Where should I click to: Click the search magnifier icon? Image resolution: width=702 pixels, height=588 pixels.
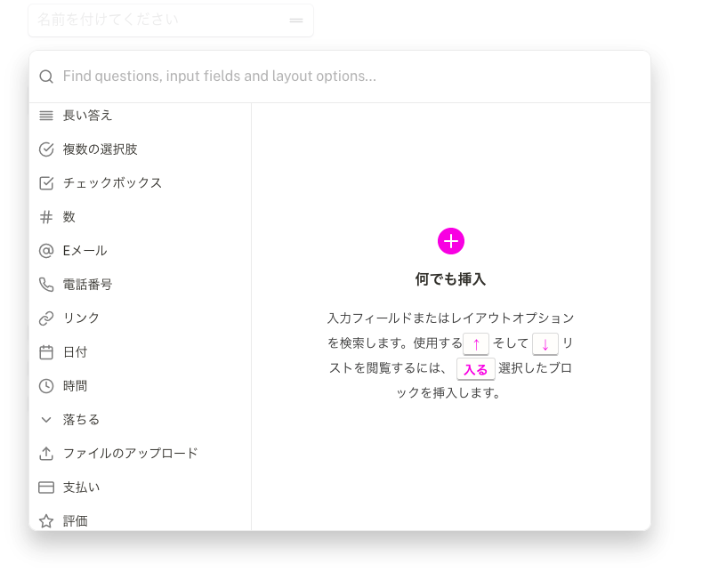[46, 77]
